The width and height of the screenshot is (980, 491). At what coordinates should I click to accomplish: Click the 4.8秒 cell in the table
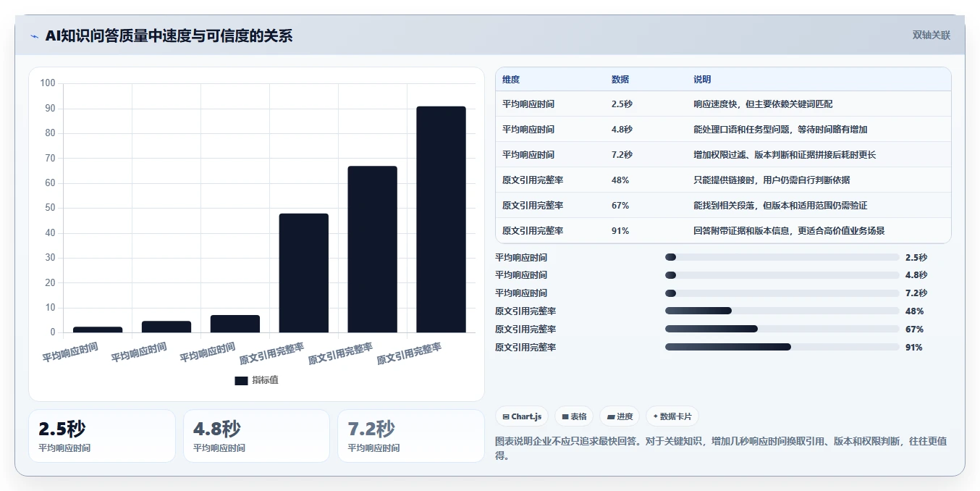pyautogui.click(x=622, y=130)
